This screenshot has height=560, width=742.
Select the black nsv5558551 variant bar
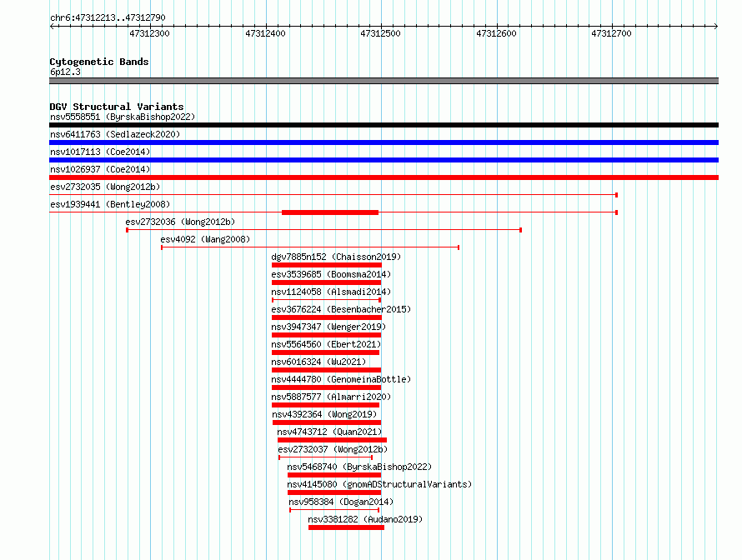click(384, 125)
